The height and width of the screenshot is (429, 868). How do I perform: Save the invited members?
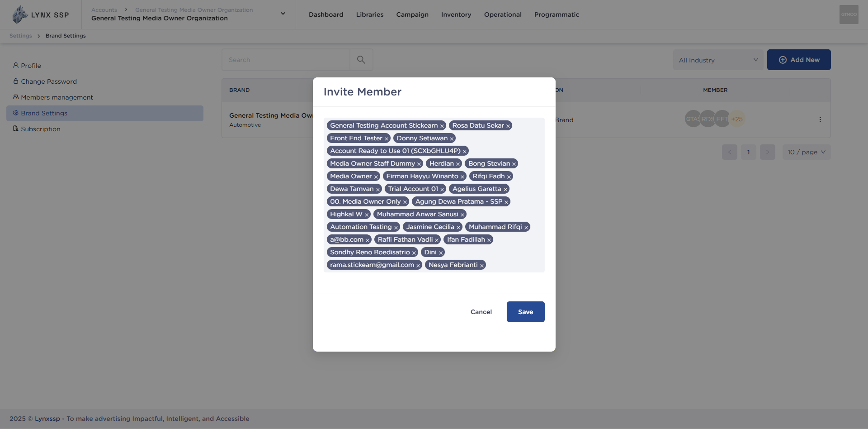pos(525,312)
